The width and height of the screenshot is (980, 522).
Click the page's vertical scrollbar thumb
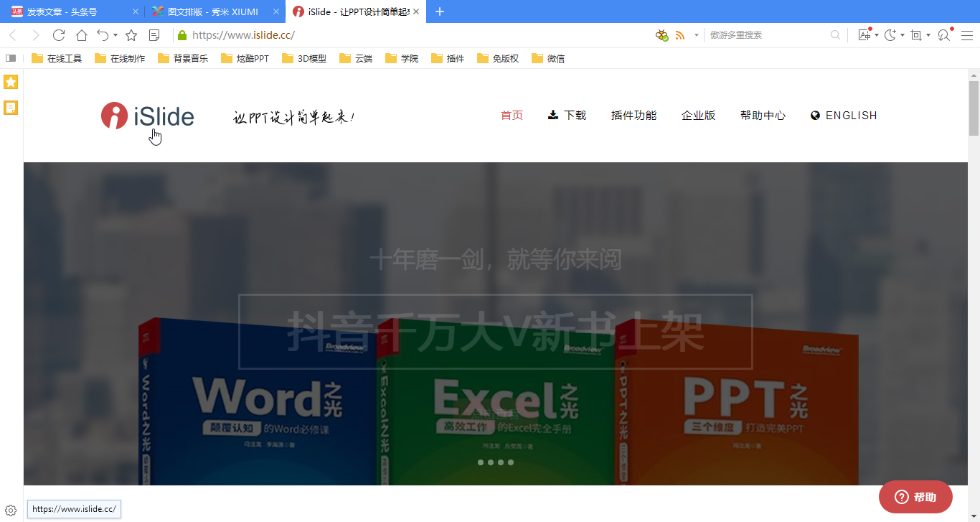[x=974, y=108]
